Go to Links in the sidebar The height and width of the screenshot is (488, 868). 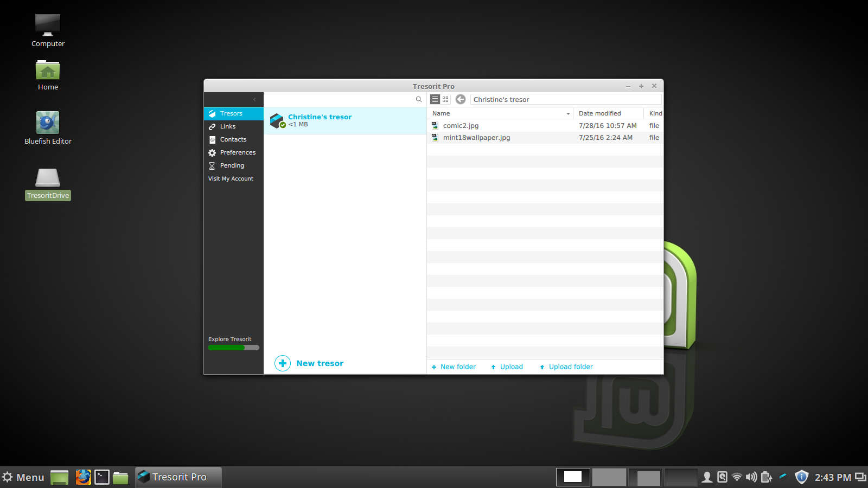pyautogui.click(x=233, y=126)
